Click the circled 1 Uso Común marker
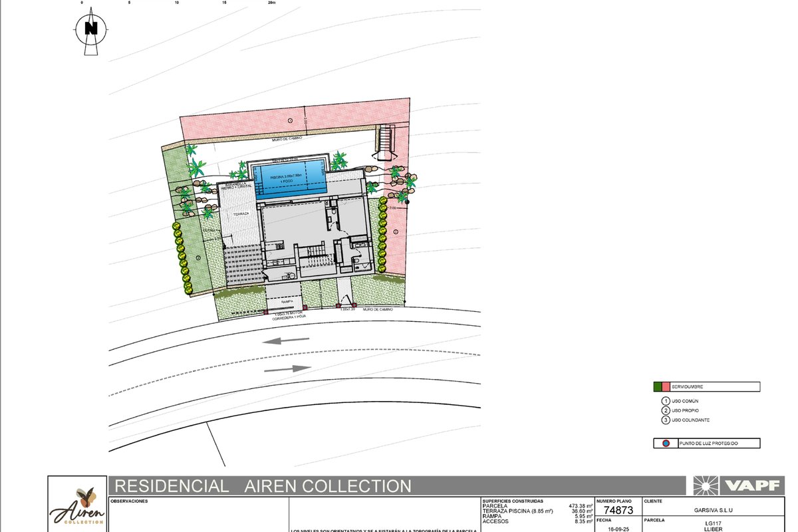 (x=665, y=401)
